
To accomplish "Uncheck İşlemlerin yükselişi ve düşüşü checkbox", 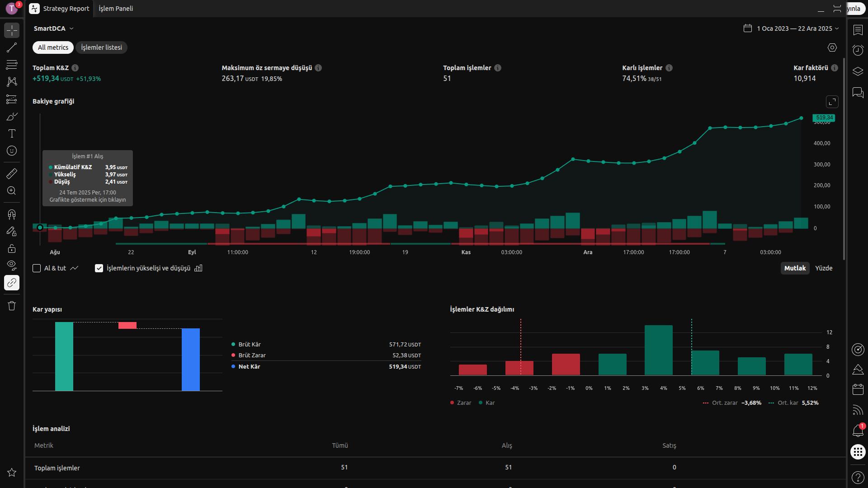I will (x=99, y=268).
